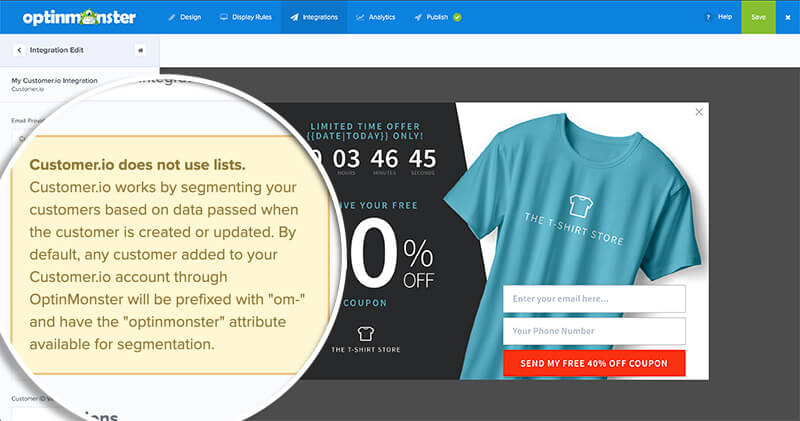Close the coupon popup preview
The image size is (800, 421).
click(699, 112)
